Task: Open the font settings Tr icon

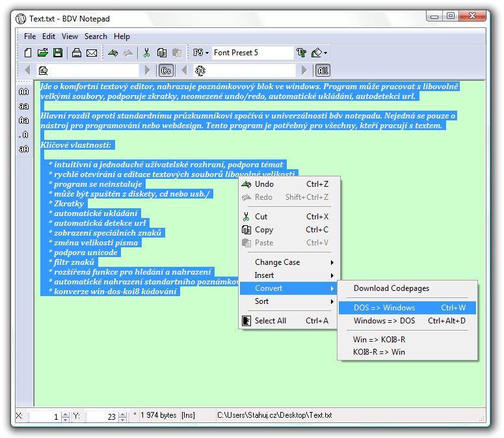Action: pos(301,53)
